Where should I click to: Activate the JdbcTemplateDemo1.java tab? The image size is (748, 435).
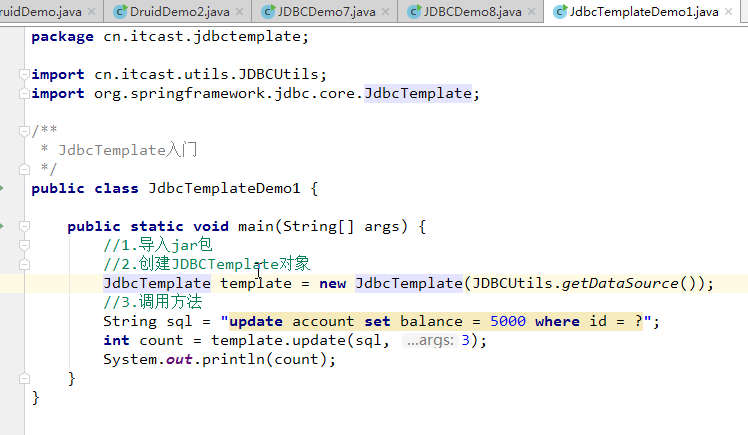pos(644,11)
